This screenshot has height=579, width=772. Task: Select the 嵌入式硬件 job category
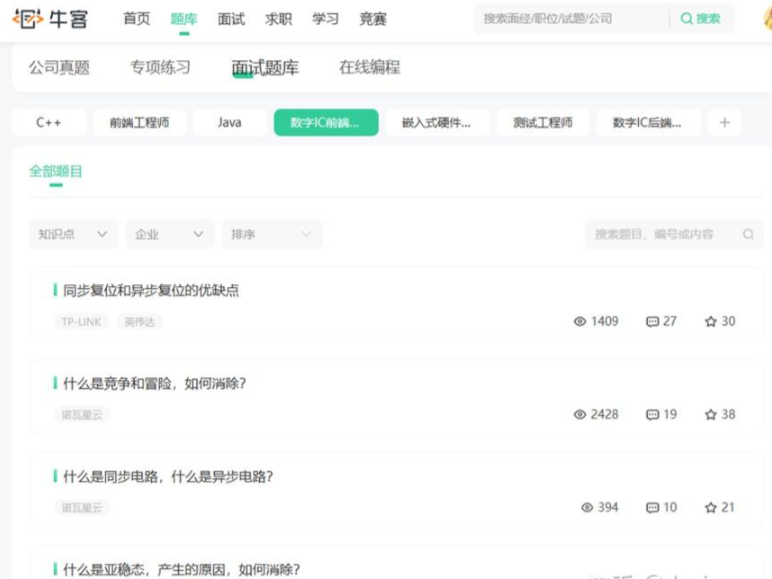pos(437,123)
